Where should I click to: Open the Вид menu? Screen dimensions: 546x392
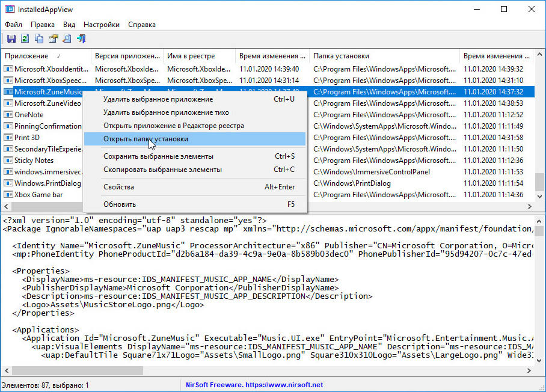pos(69,25)
